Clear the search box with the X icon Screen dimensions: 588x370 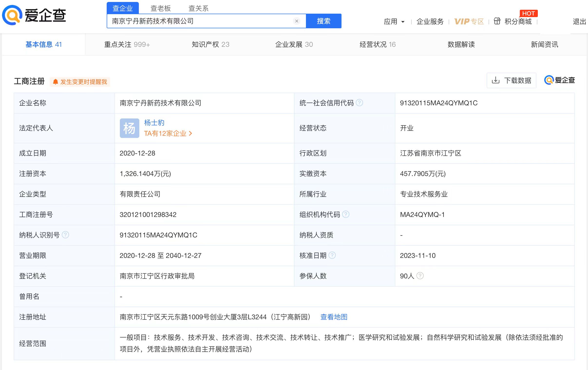pos(297,21)
